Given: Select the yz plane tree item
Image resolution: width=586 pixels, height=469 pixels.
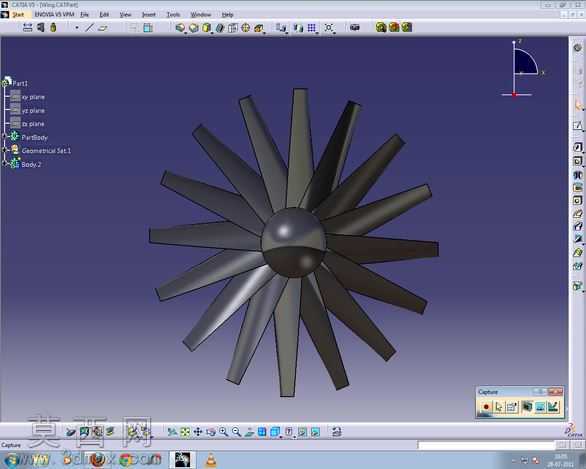Looking at the screenshot, I should (x=33, y=111).
